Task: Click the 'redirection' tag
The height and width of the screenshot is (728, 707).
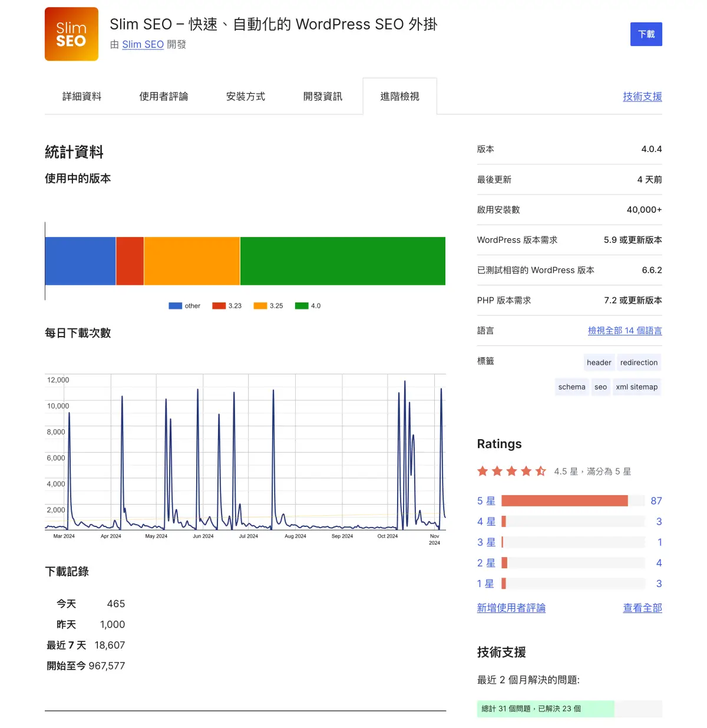Action: [x=639, y=363]
